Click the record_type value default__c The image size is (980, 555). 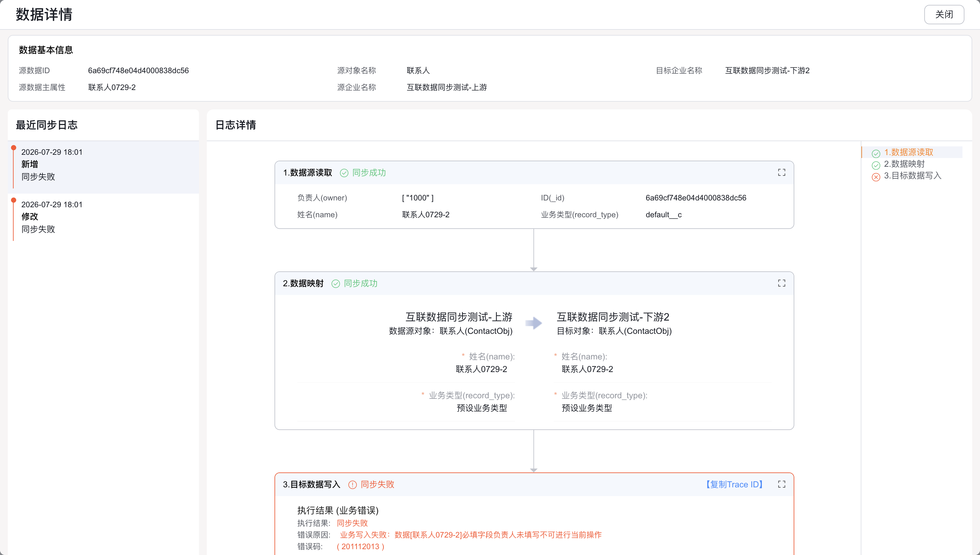click(x=663, y=215)
